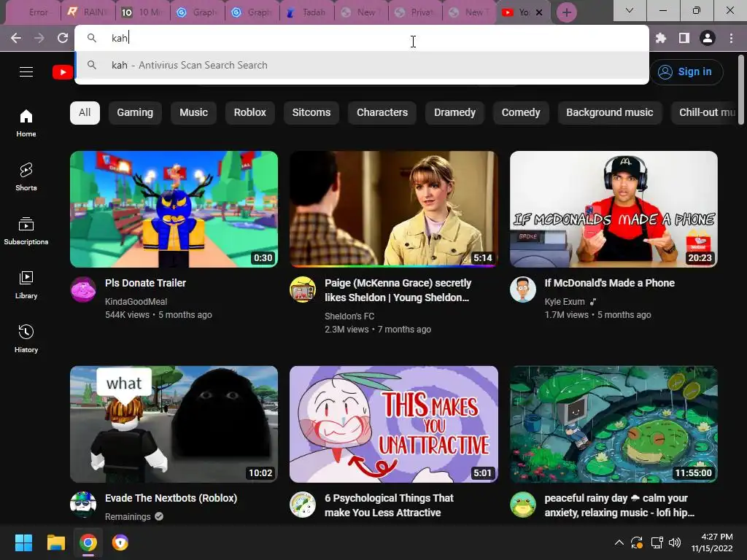This screenshot has width=747, height=560.
Task: Open History from the sidebar
Action: click(26, 338)
